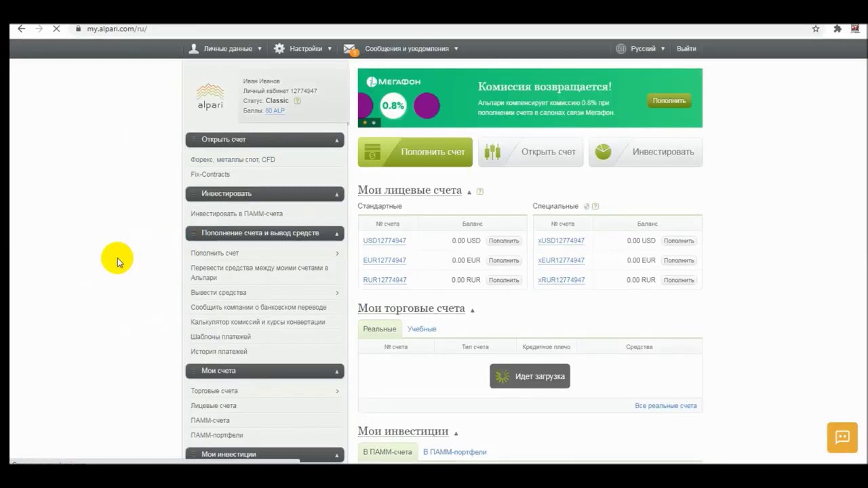
Task: Click Пополнить for USD12774947 account
Action: [504, 241]
